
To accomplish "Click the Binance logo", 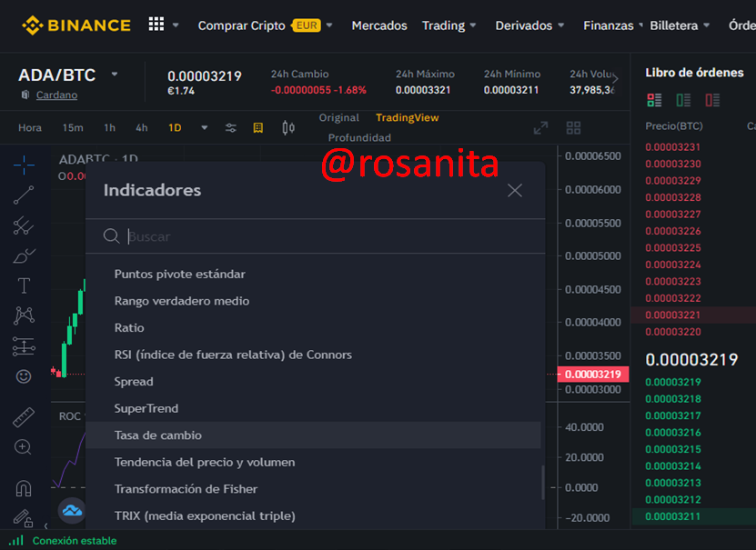I will coord(76,25).
